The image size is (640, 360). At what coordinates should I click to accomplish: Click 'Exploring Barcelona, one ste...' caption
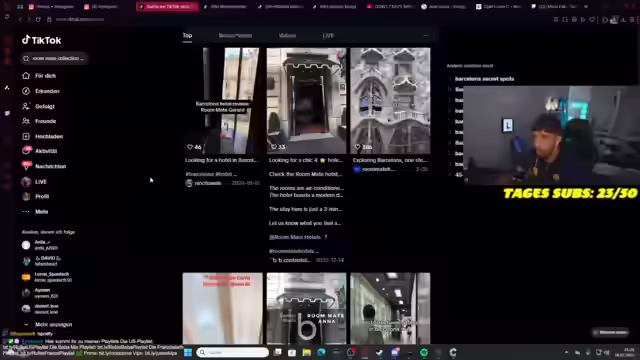[x=390, y=160]
